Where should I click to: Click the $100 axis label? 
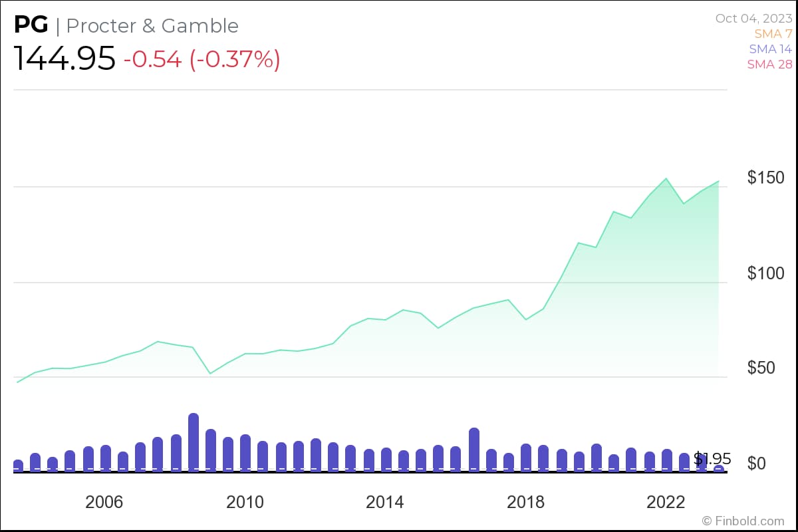[x=766, y=273]
